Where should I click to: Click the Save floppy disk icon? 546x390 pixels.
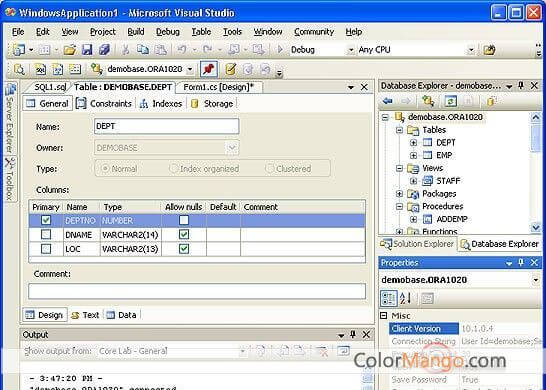coord(87,50)
